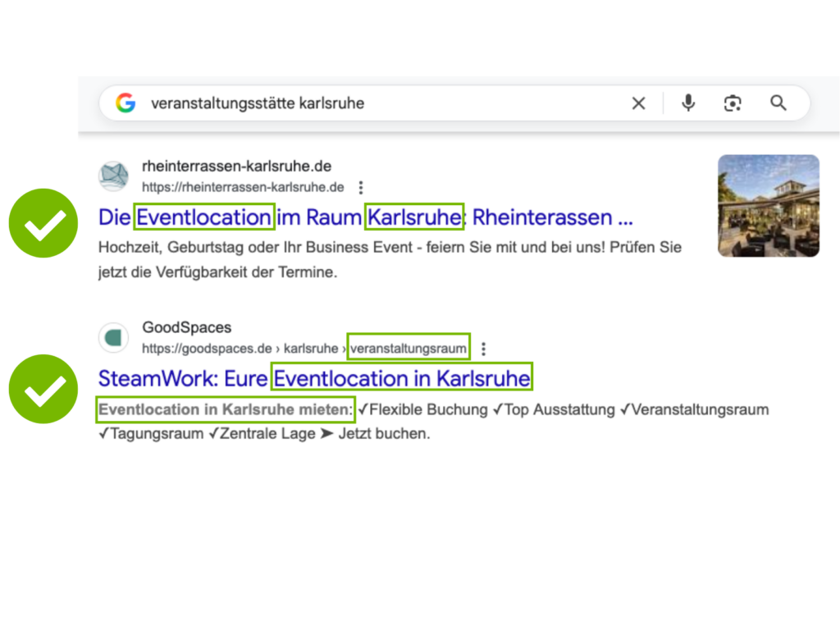Start voice search with microphone icon
The height and width of the screenshot is (630, 840).
click(x=688, y=103)
